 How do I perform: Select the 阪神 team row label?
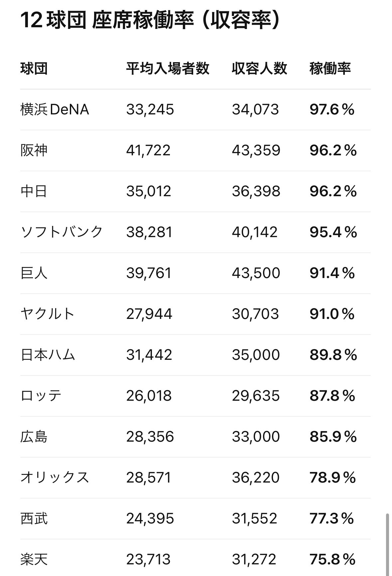tap(34, 150)
